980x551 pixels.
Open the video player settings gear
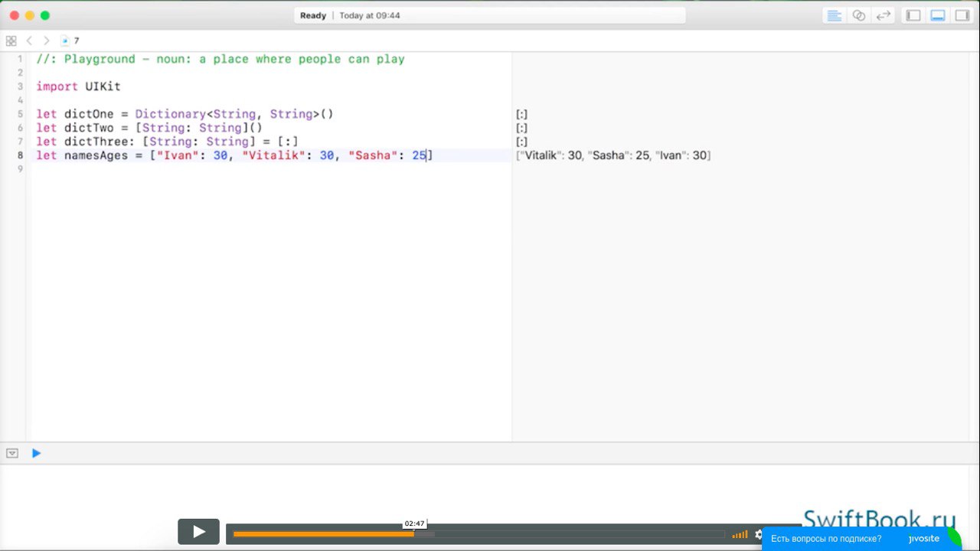(758, 534)
